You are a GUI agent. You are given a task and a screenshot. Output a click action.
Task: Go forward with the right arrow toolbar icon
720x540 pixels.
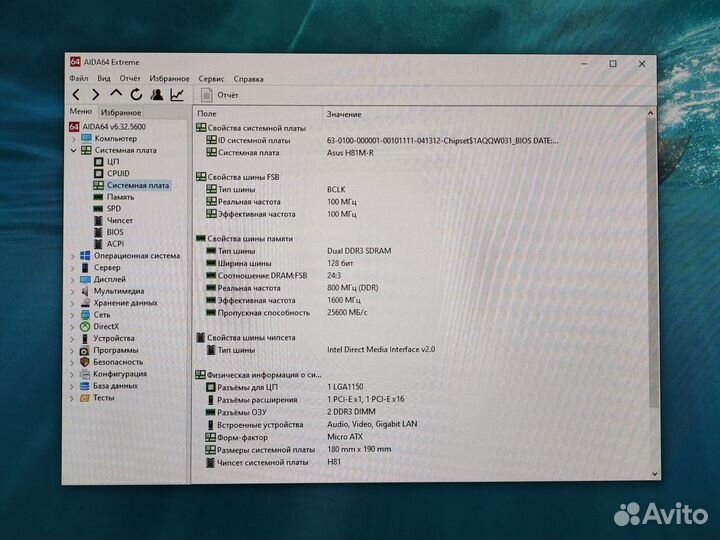[96, 95]
